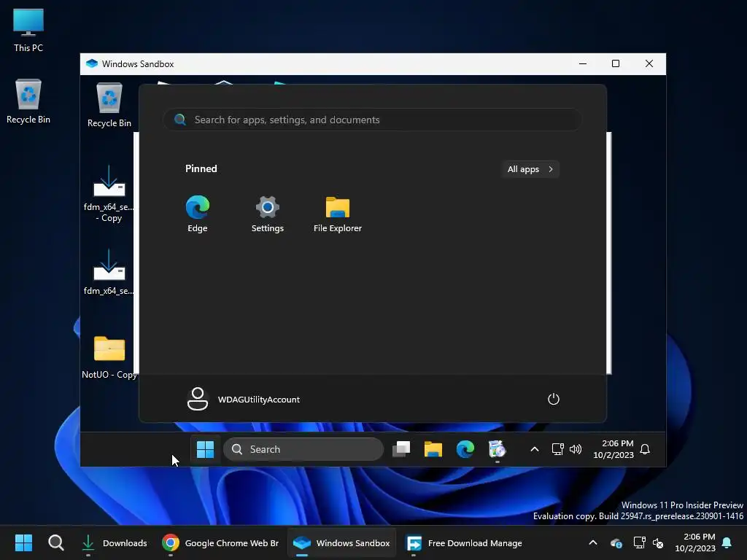Close the Windows Sandbox window

pyautogui.click(x=649, y=64)
